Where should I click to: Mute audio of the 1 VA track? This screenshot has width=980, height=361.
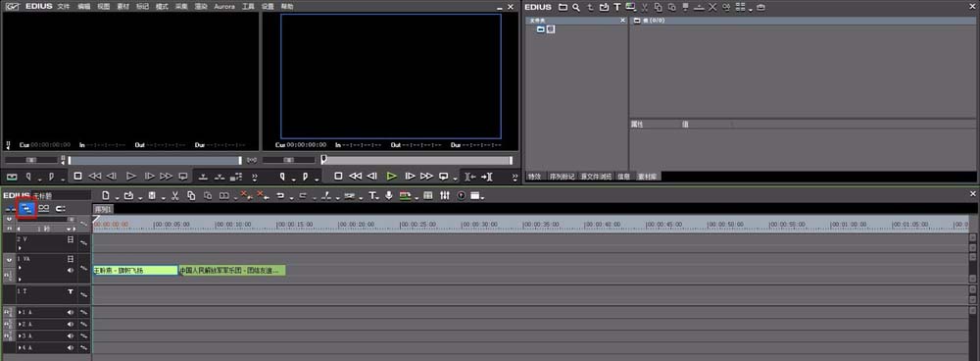point(71,270)
